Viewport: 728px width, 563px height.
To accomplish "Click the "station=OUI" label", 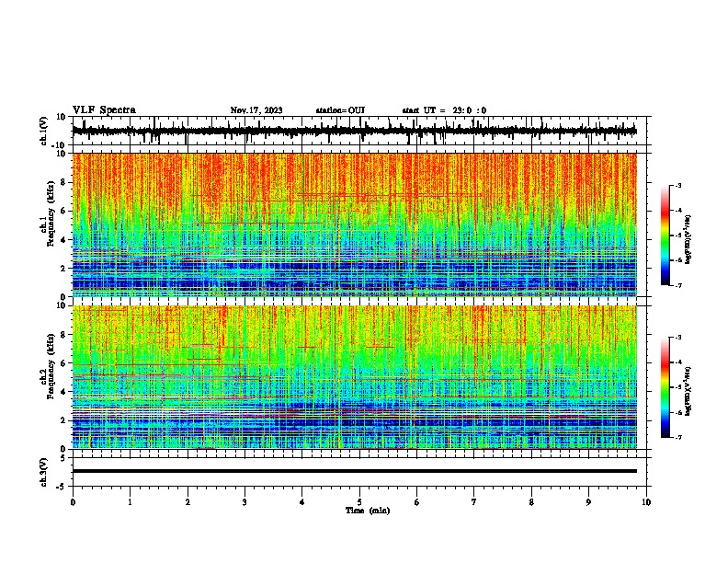I will click(340, 110).
